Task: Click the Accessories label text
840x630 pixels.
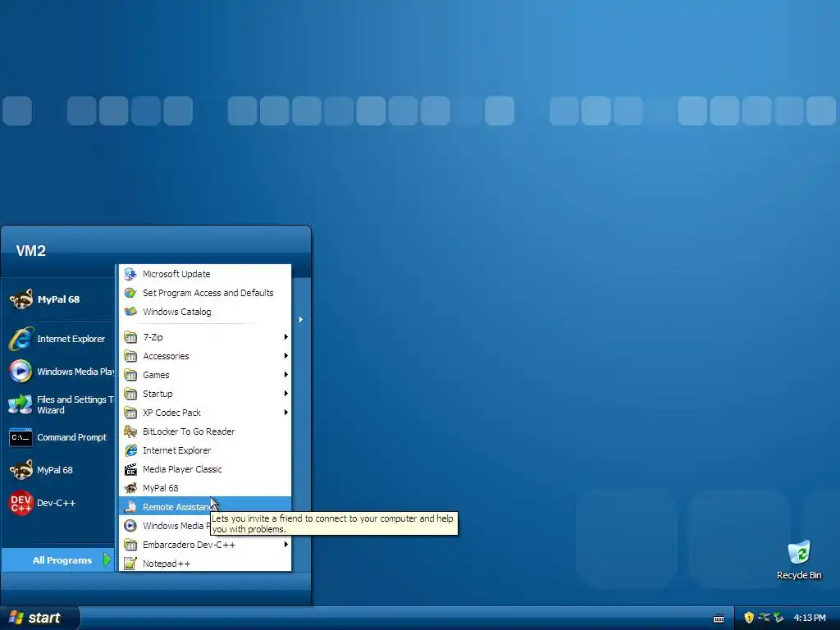Action: [x=166, y=356]
